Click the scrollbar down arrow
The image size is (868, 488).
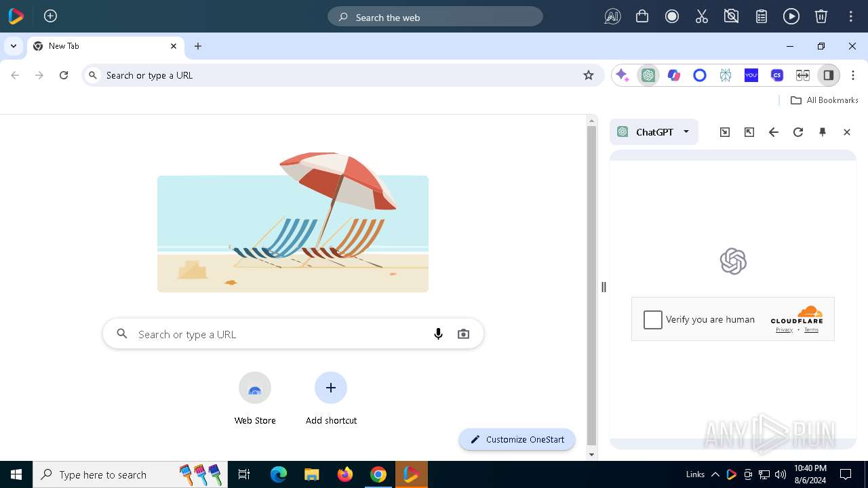tap(591, 455)
